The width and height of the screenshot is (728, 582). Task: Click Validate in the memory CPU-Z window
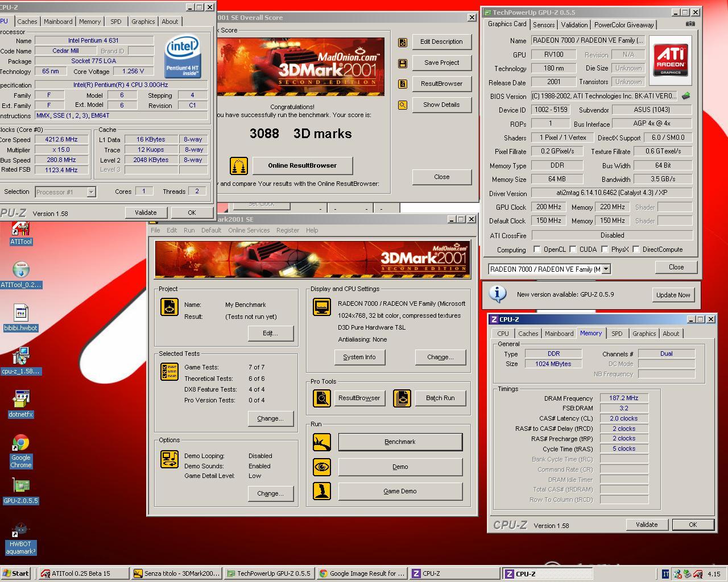(646, 525)
